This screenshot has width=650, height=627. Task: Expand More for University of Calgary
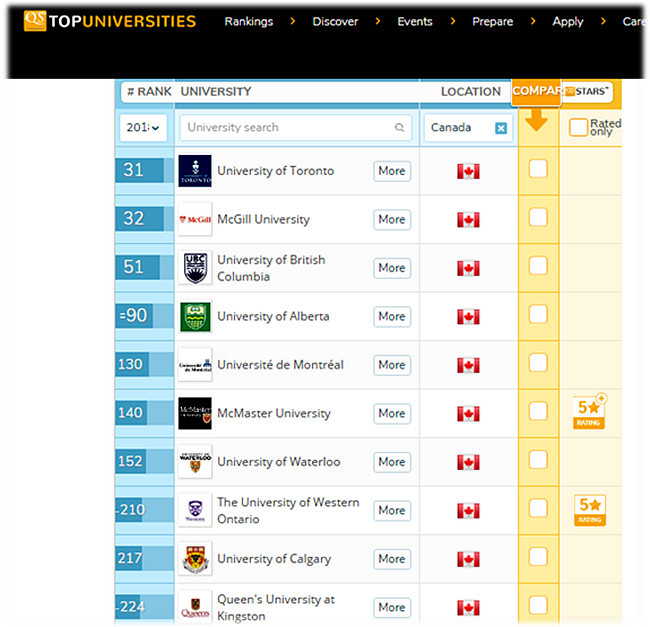tap(392, 559)
